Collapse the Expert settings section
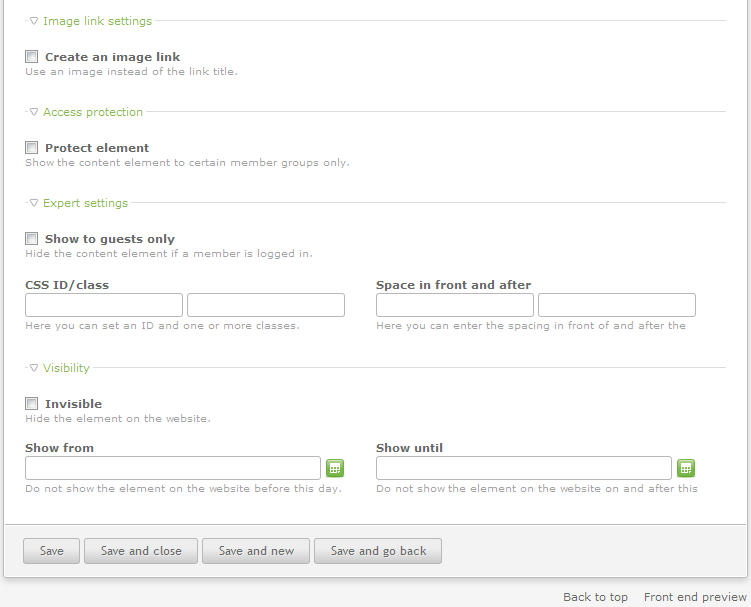751x607 pixels. point(79,203)
